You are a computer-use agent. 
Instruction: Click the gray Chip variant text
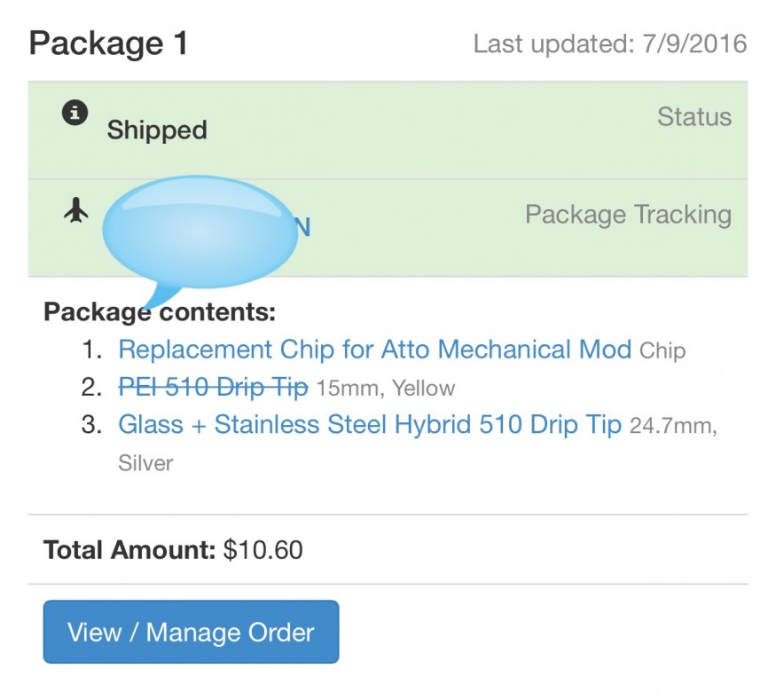click(662, 351)
